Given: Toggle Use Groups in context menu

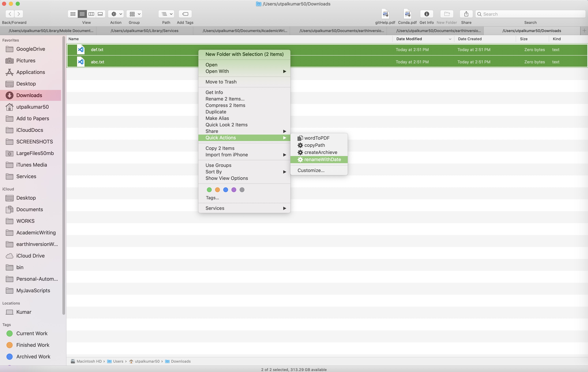Looking at the screenshot, I should pyautogui.click(x=218, y=165).
